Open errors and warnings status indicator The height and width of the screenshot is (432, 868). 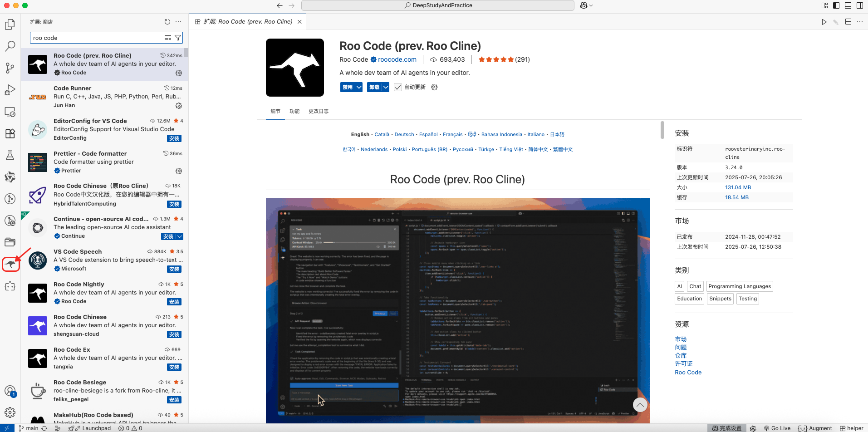point(130,428)
